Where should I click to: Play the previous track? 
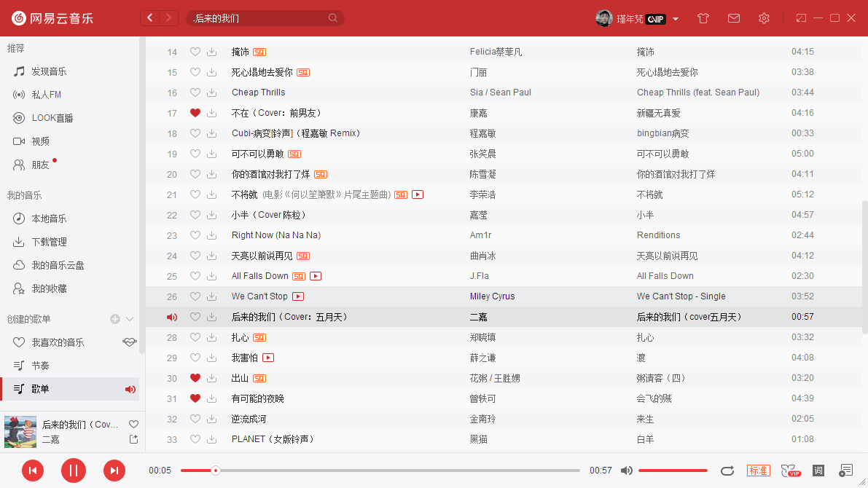tap(33, 471)
